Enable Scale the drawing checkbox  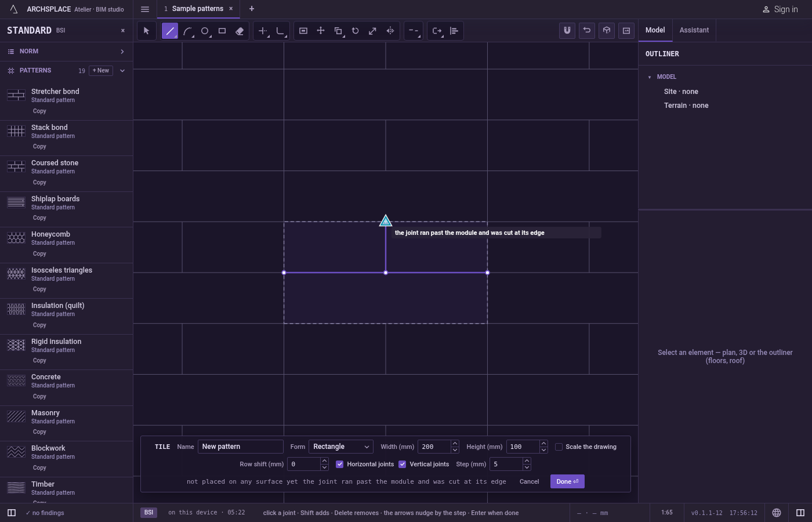click(x=559, y=447)
